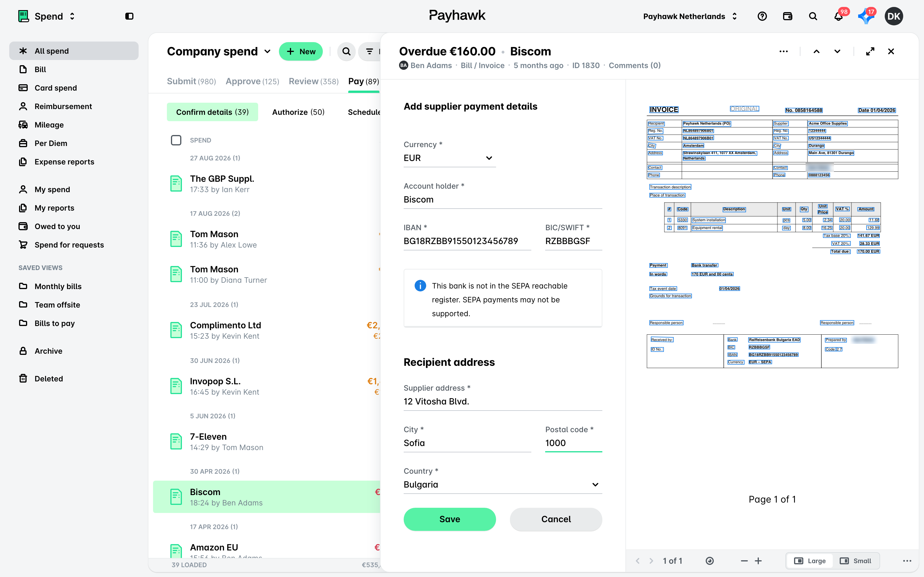Expand the Company spend view dropdown

[x=267, y=52]
